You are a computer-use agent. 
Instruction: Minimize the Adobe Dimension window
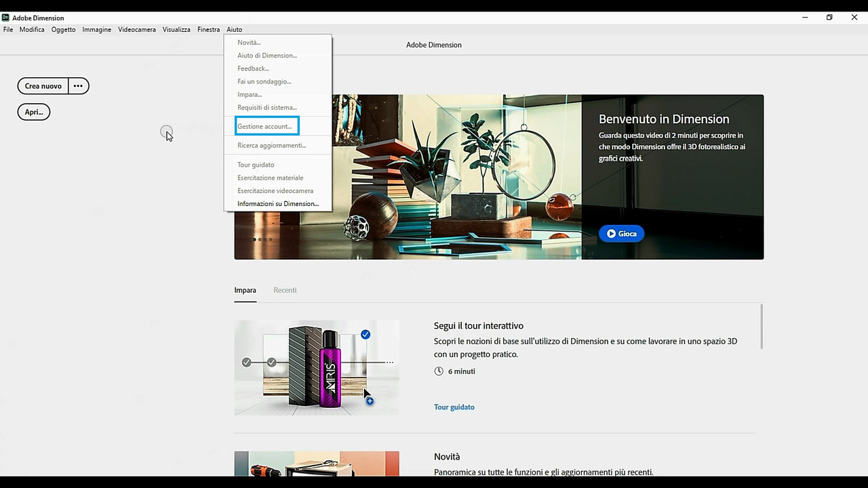click(x=805, y=18)
